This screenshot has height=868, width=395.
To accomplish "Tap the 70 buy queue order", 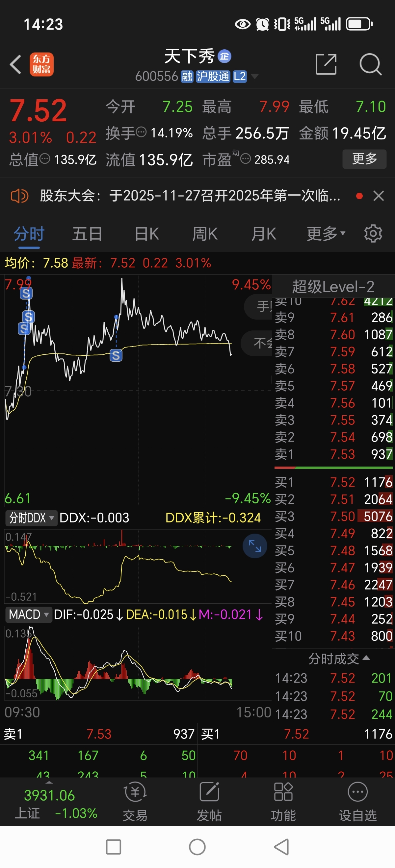I will [240, 756].
